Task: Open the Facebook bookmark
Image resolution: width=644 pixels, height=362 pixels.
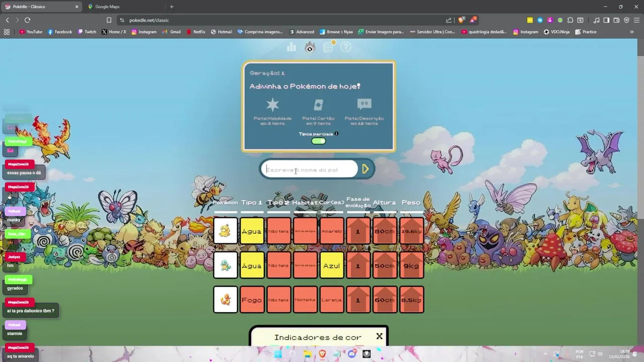Action: point(60,32)
